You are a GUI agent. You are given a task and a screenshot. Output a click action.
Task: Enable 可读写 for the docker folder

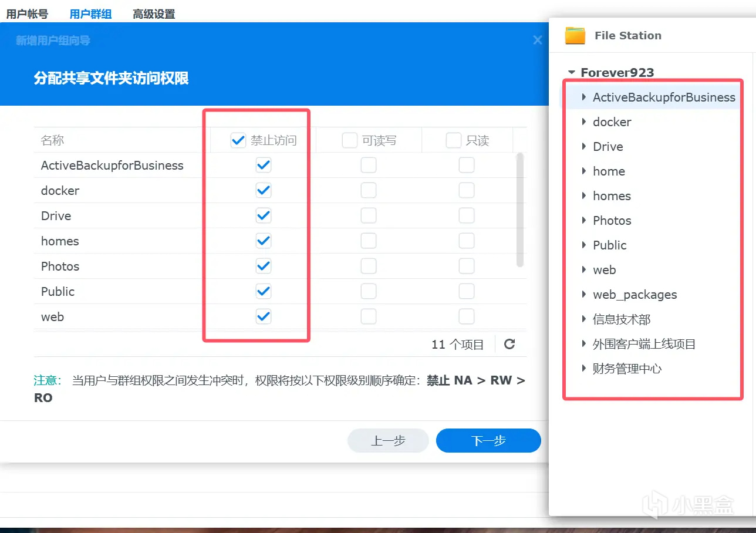369,190
